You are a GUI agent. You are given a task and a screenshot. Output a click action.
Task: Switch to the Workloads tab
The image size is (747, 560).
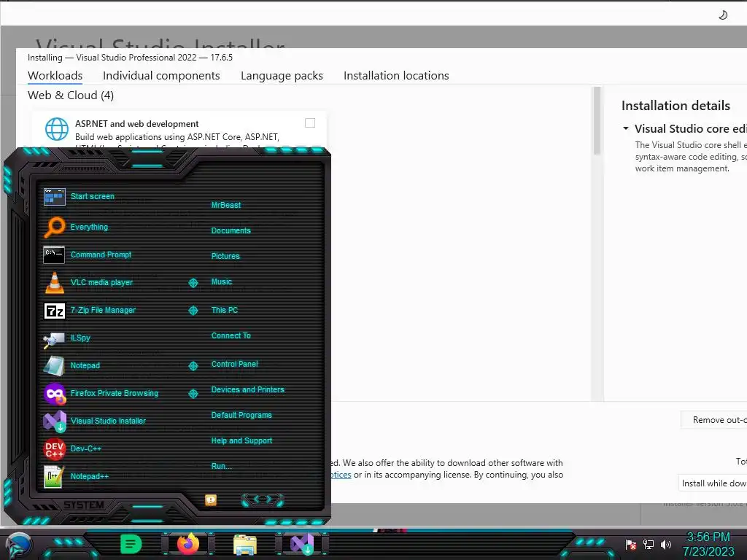point(55,76)
